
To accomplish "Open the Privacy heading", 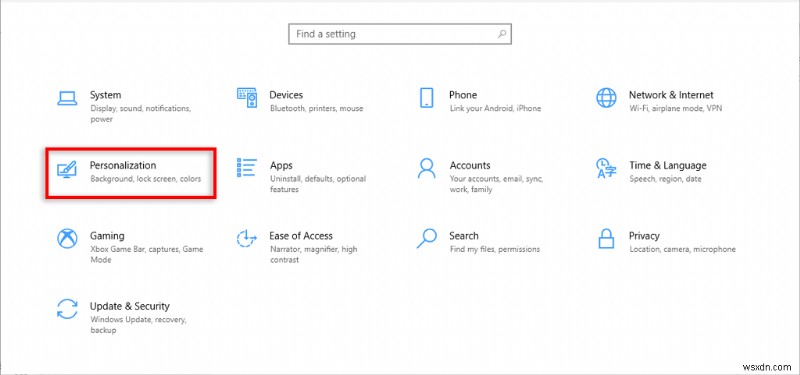I will pos(644,236).
